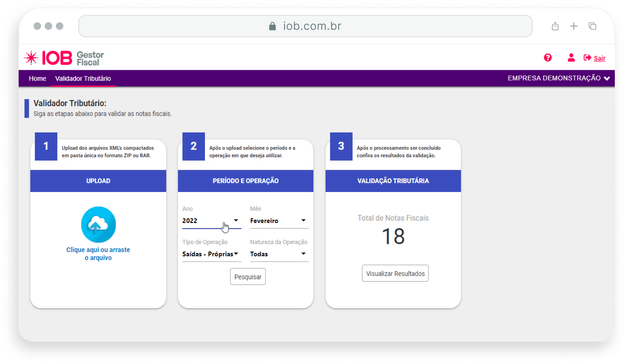Click the cloud upload icon

click(x=98, y=224)
